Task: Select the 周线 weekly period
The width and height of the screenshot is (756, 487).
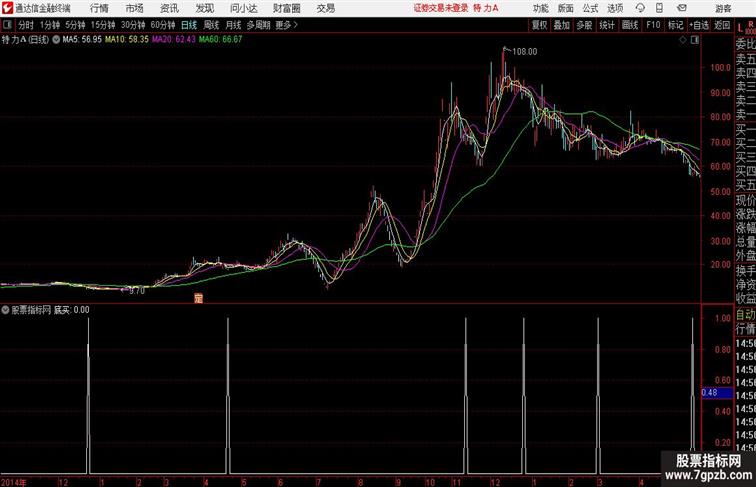Action: click(211, 25)
